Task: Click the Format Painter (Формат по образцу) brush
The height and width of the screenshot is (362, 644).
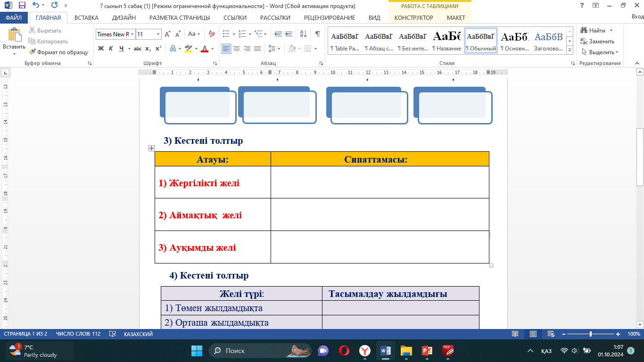Action: click(58, 52)
